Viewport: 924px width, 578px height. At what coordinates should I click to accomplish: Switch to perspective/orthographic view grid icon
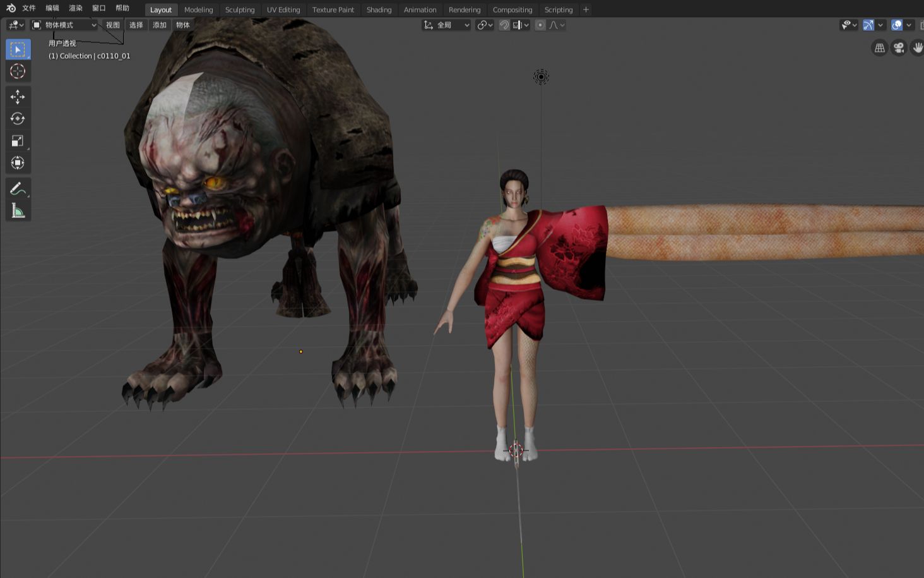[880, 48]
